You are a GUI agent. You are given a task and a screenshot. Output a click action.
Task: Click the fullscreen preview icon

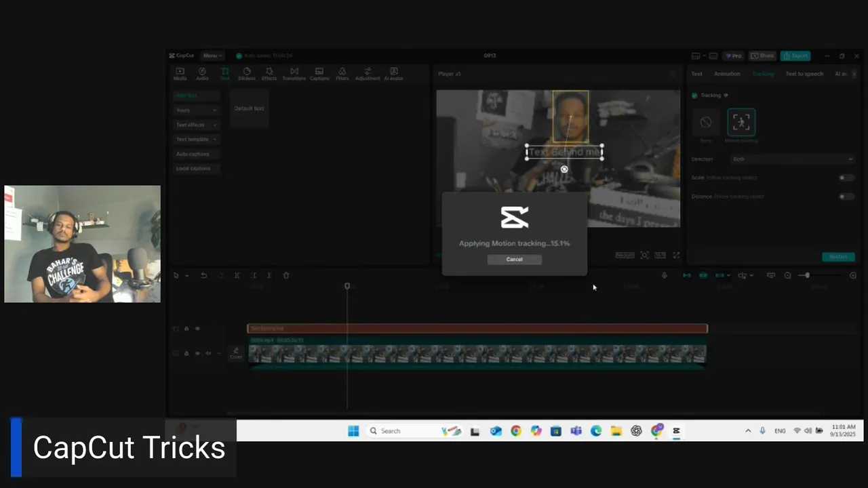676,256
